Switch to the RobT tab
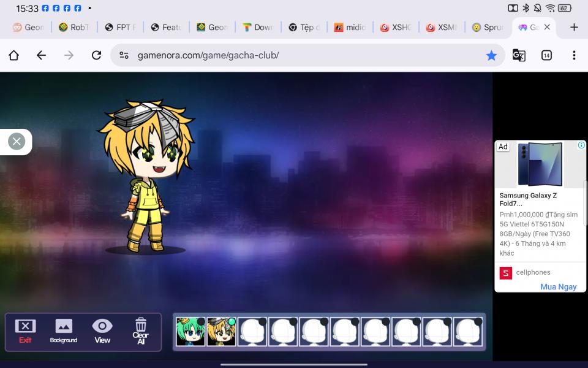 pyautogui.click(x=74, y=28)
